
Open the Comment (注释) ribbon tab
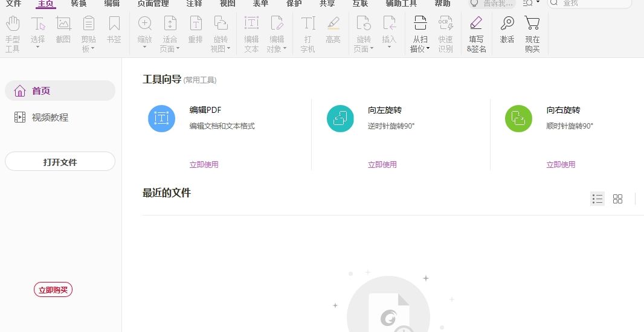pos(194,3)
